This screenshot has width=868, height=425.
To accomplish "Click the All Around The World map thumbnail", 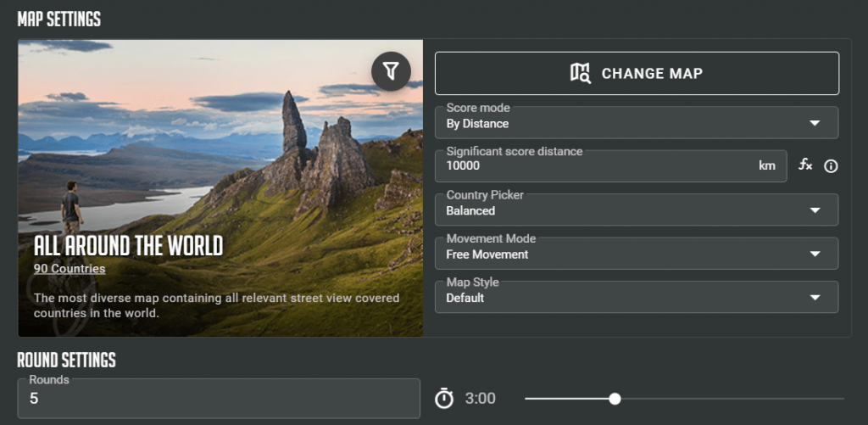I will pos(220,187).
